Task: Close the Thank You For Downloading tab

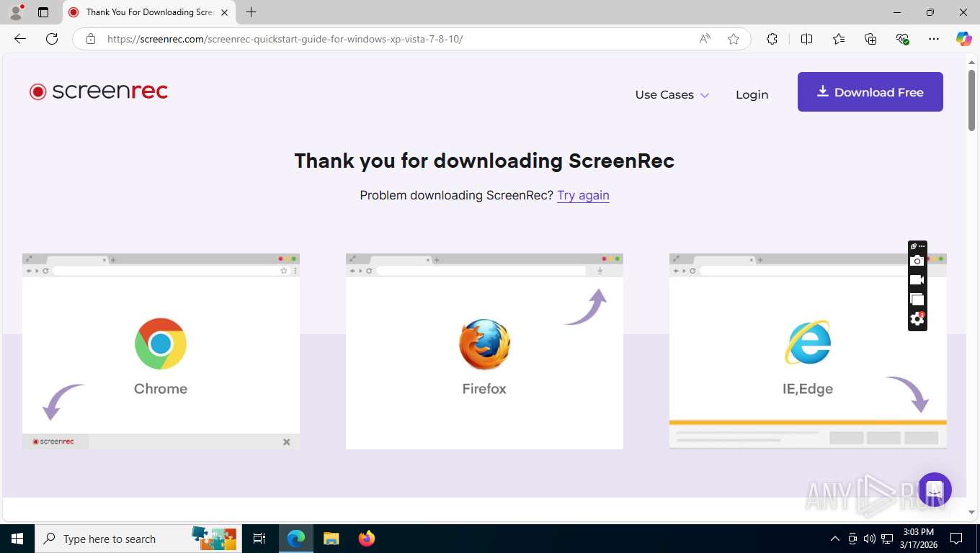Action: pos(225,12)
